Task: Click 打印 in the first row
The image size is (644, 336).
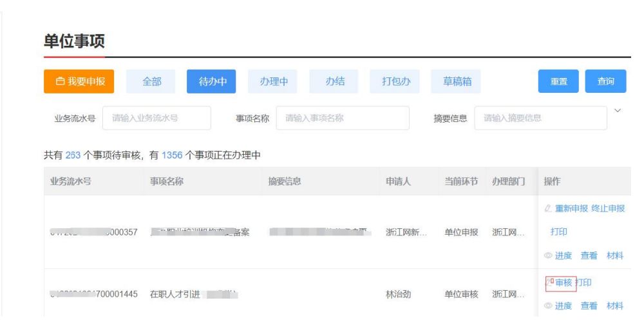Action: click(x=558, y=232)
